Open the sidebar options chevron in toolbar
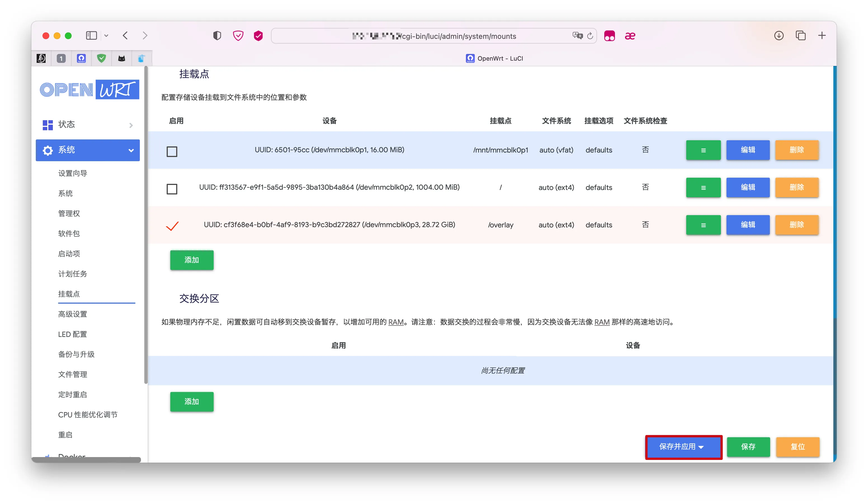868x504 pixels. (x=107, y=35)
